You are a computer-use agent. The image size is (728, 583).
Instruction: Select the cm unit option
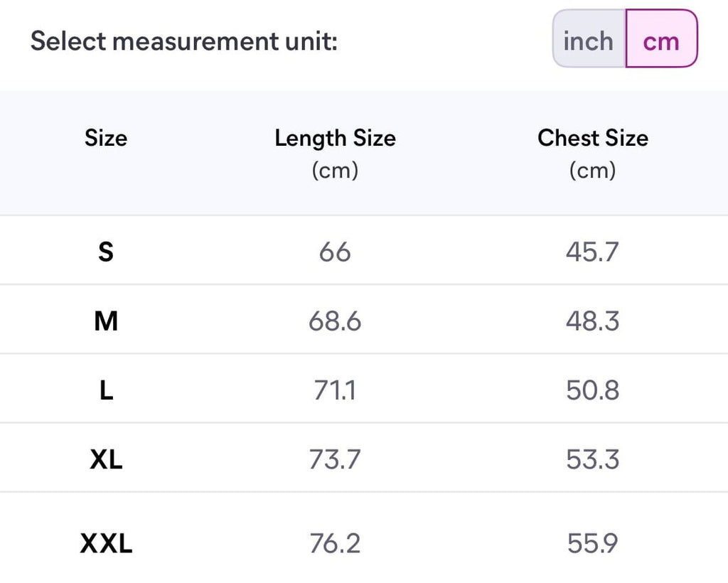pos(661,41)
